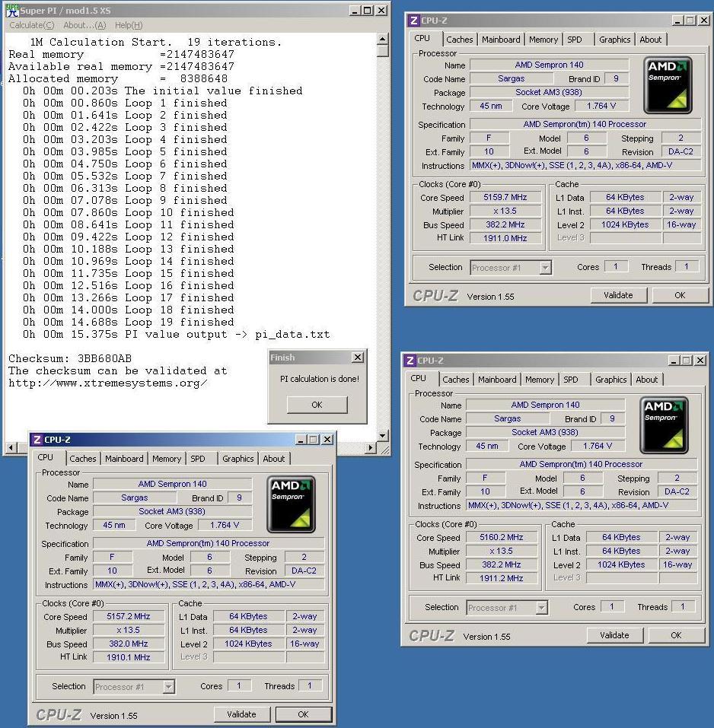
Task: Expand Processor #1 dropdown in top-right CPU-Z
Action: coord(545,268)
